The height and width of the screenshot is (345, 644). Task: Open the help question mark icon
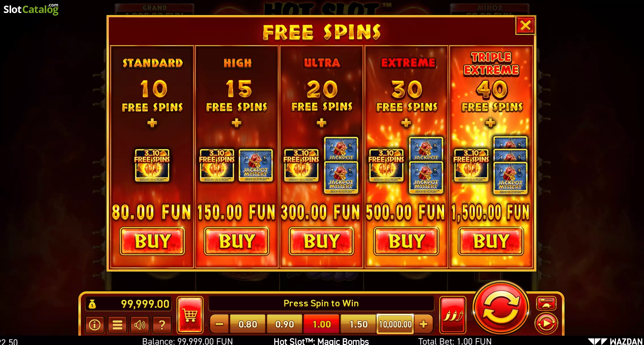click(162, 325)
